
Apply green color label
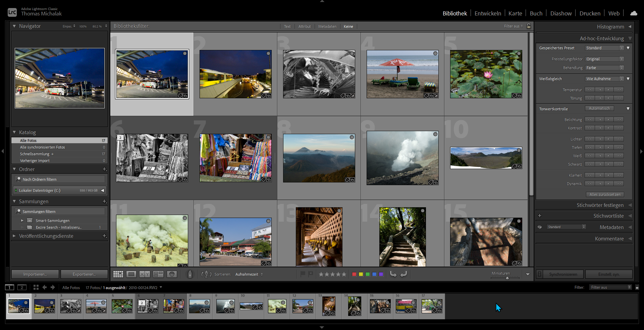(367, 274)
